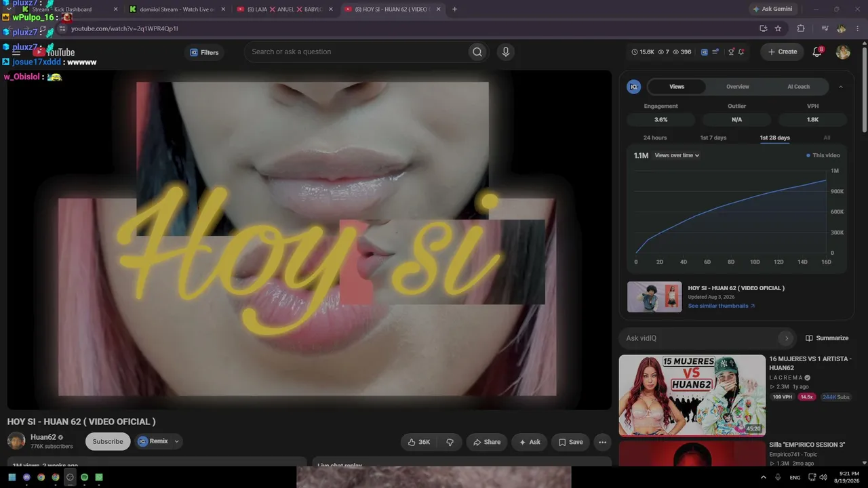The image size is (868, 488).
Task: Open the Huan62 channel name link
Action: pos(43,437)
